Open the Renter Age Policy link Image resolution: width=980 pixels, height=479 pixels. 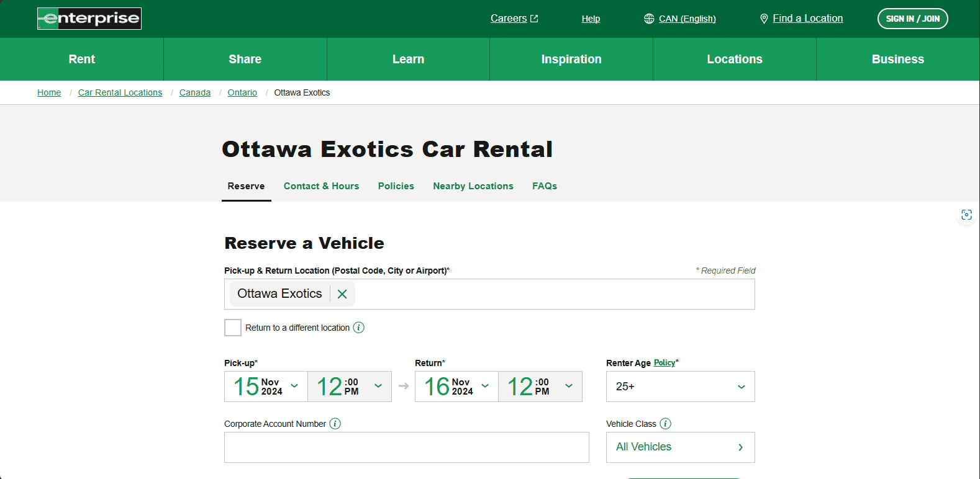(x=665, y=363)
